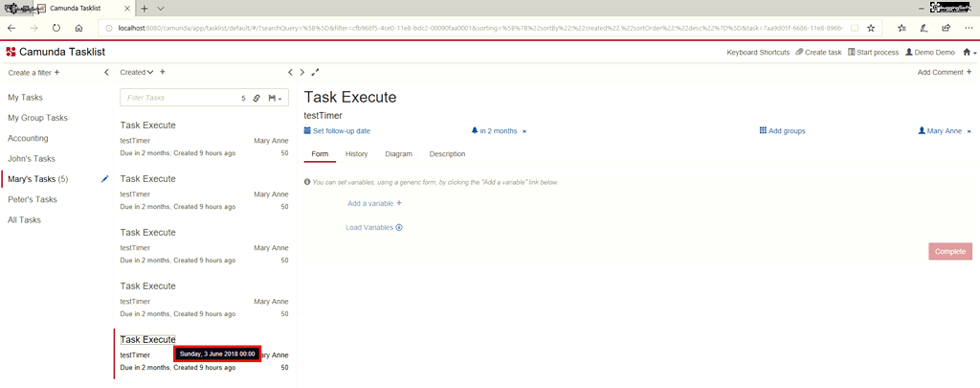Open the browser settings menu
The image size is (980, 388).
968,28
